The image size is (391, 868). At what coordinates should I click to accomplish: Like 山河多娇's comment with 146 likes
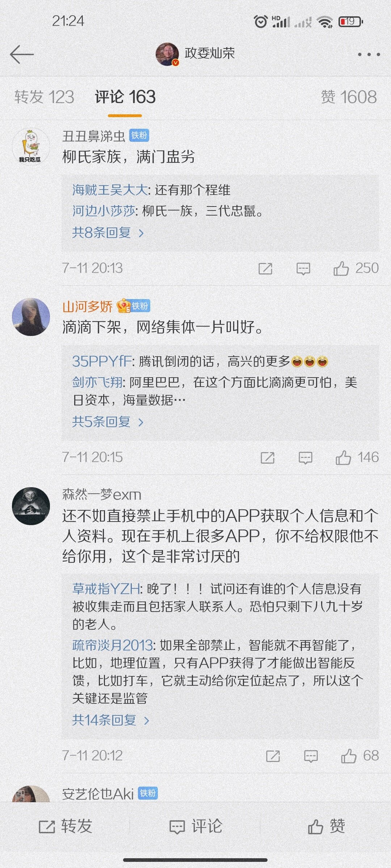pos(357,458)
